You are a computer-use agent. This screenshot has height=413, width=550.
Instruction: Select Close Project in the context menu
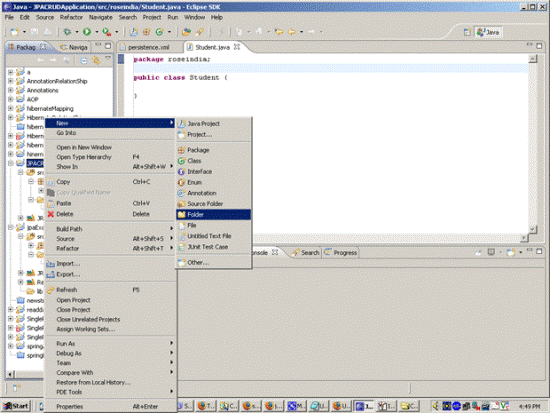[x=110, y=310]
